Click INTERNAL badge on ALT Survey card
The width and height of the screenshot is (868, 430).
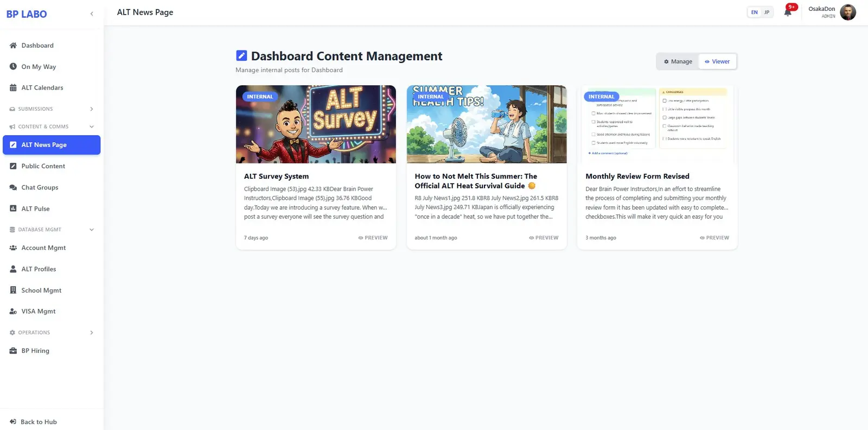pos(260,97)
